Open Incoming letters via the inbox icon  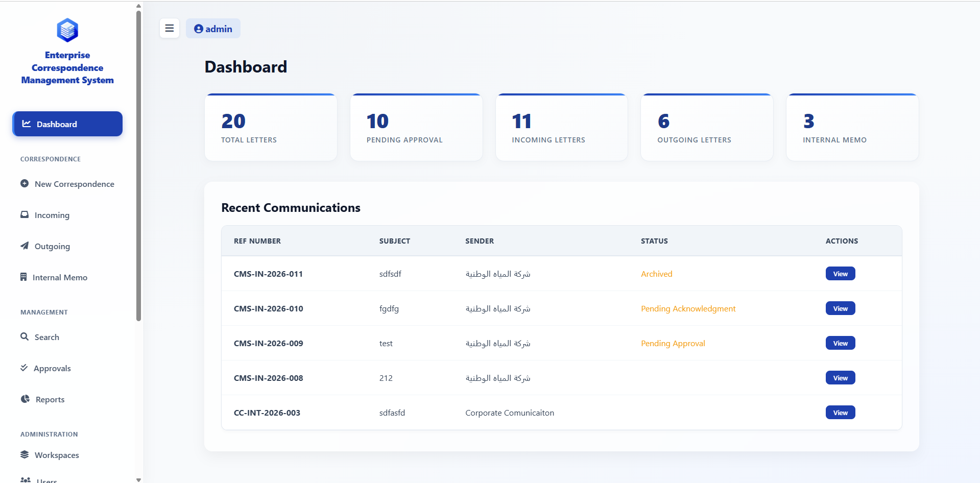(24, 214)
